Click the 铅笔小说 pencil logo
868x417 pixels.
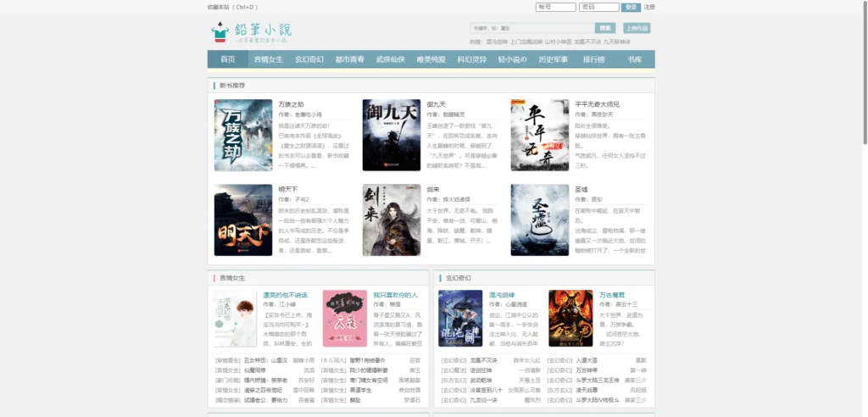[x=250, y=32]
